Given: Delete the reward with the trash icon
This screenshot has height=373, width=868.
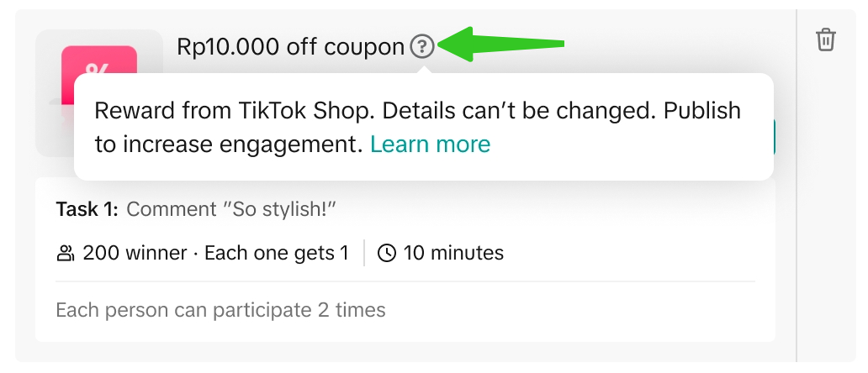Looking at the screenshot, I should pos(826,39).
